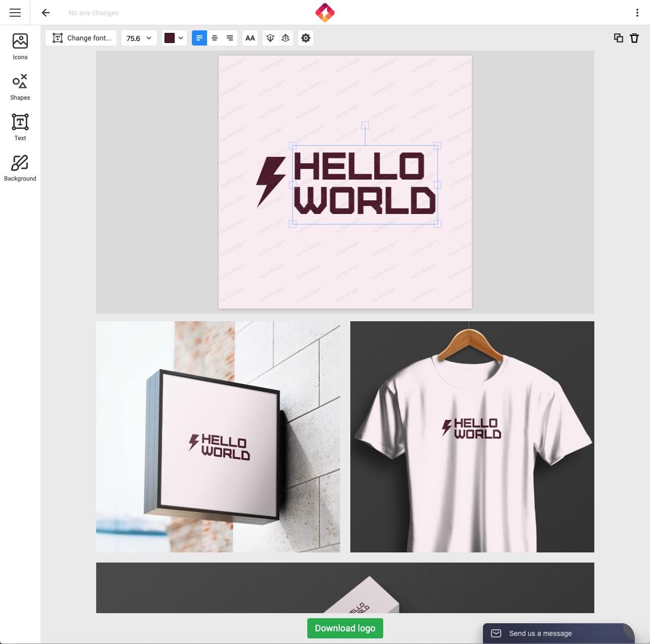Select the lightning bolt icon on canvas

(270, 182)
